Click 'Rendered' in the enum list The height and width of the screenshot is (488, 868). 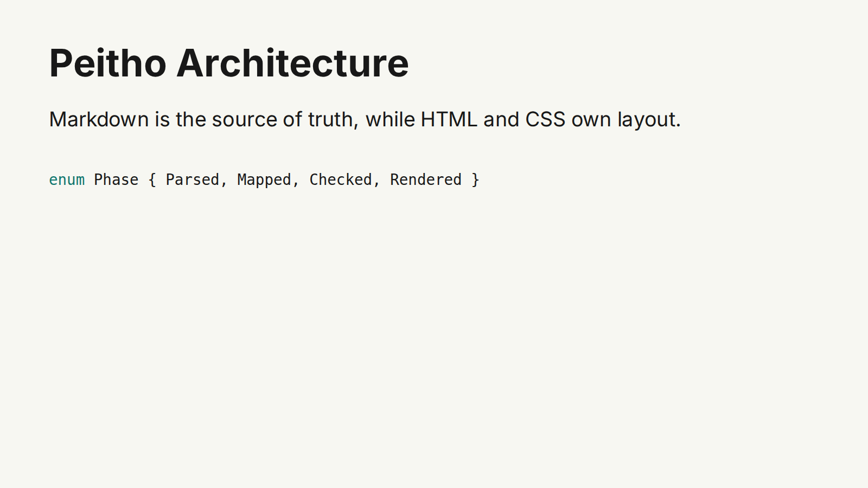click(x=426, y=179)
